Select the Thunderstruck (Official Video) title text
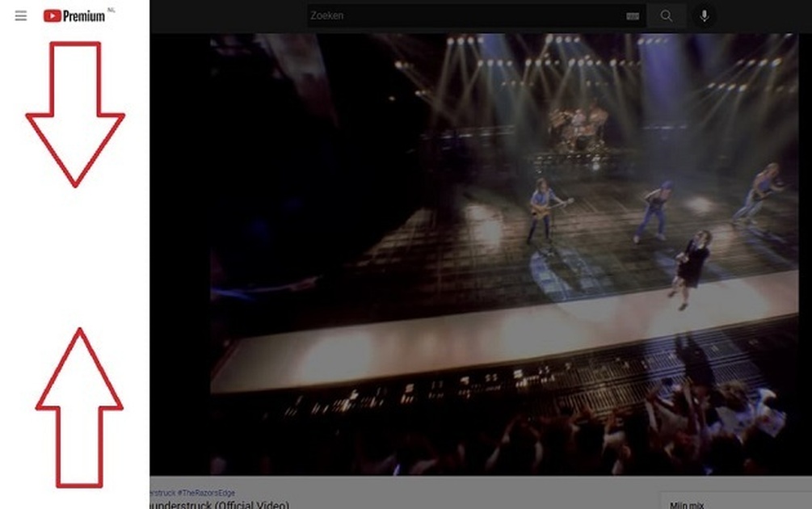The width and height of the screenshot is (812, 509). 220,505
